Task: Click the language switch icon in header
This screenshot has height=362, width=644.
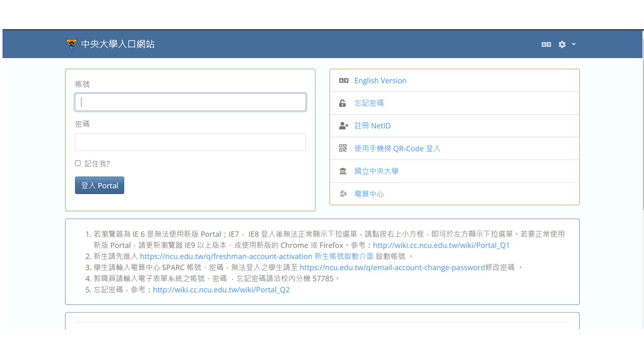Action: pyautogui.click(x=546, y=44)
